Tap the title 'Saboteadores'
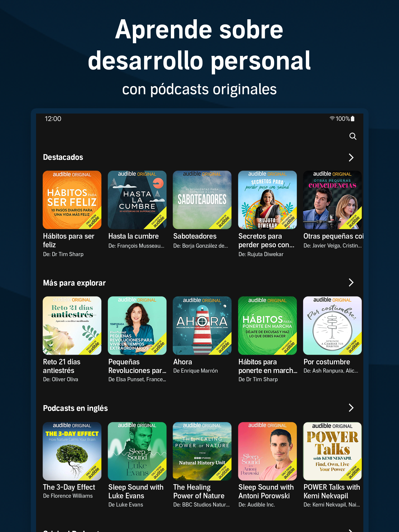 (x=195, y=236)
